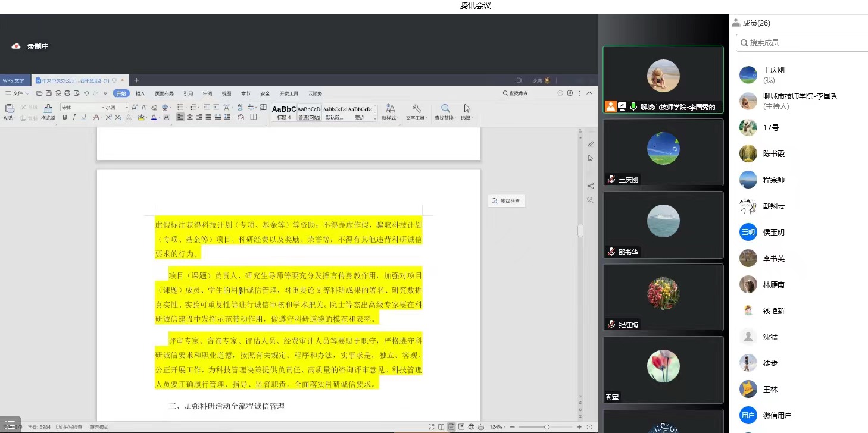Image resolution: width=868 pixels, height=433 pixels.
Task: Click the zoom-in plus button in status bar
Action: 579,427
